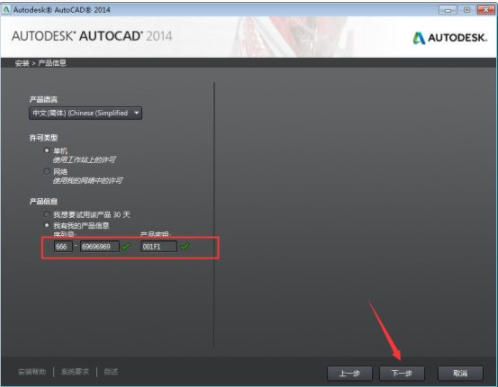Maximize the installer window
The width and height of the screenshot is (498, 387).
tap(467, 10)
